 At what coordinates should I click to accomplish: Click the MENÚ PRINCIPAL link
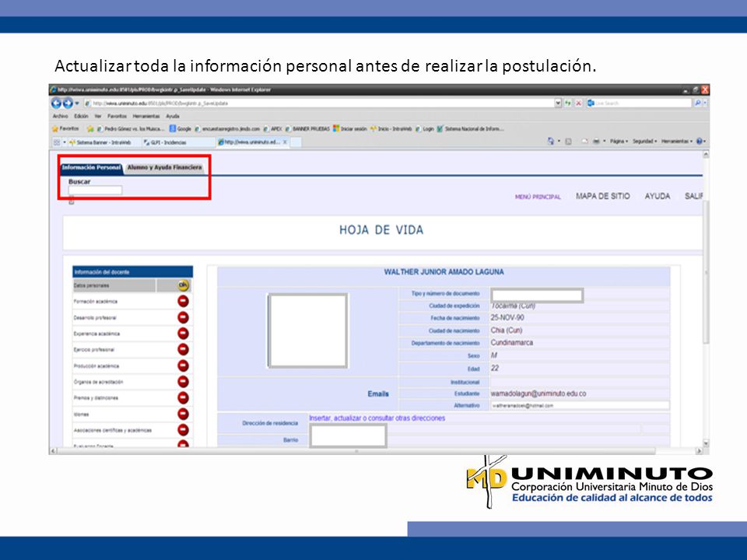tap(538, 197)
